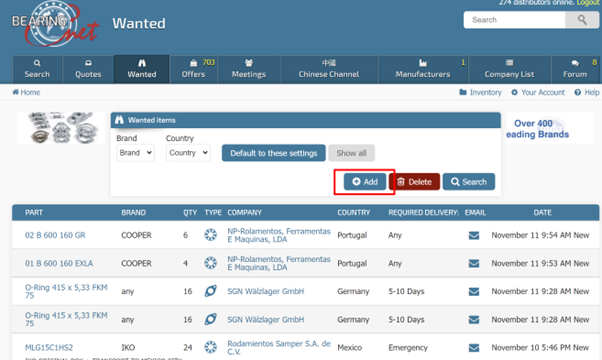Click Default to these settings button
This screenshot has width=602, height=360.
273,153
